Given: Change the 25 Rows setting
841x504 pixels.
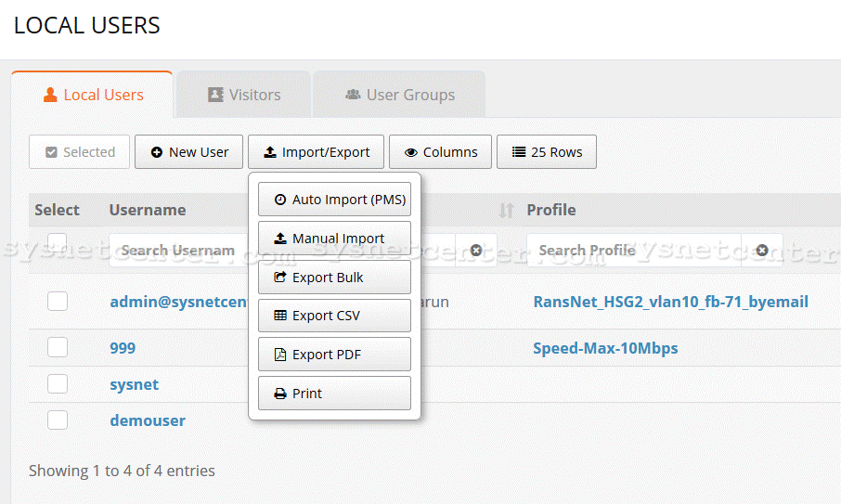Looking at the screenshot, I should coord(547,151).
